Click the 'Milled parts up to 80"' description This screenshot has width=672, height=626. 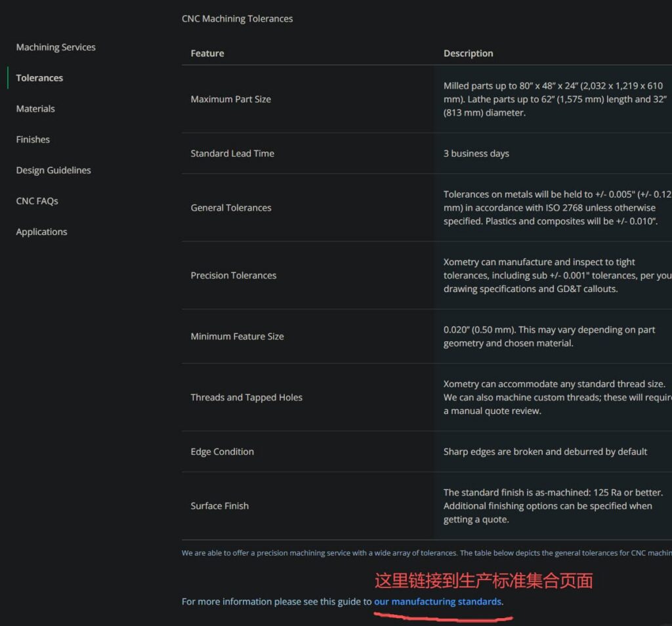pyautogui.click(x=555, y=99)
